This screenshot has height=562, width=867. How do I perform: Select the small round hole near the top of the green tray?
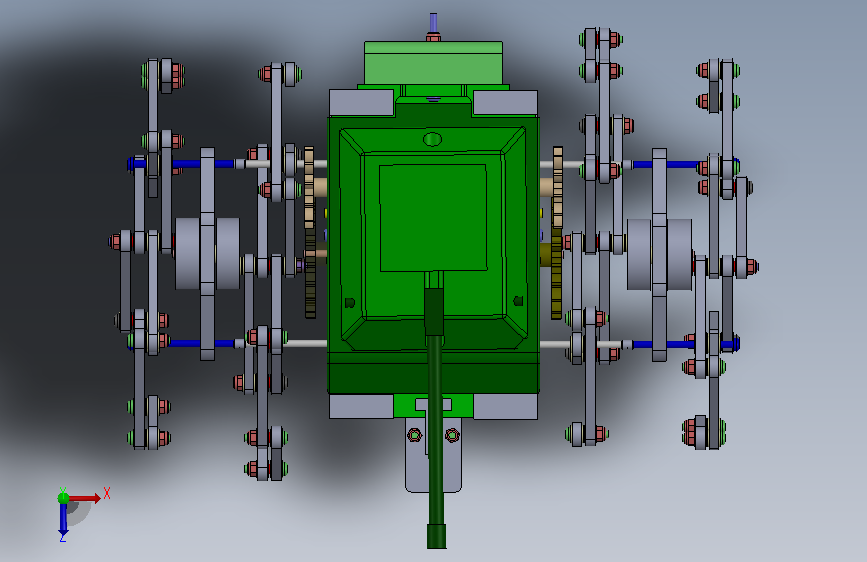[432, 139]
